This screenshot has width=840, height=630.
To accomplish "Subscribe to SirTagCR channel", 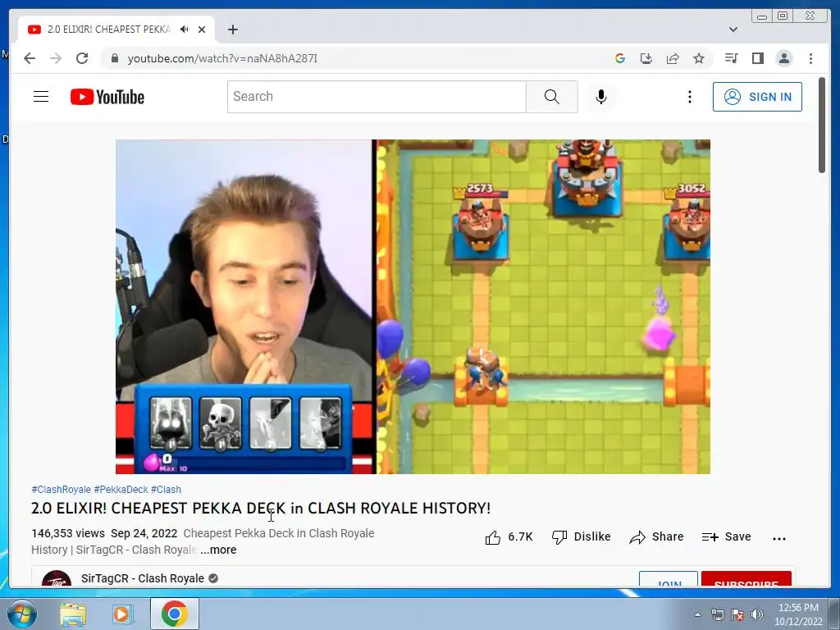I will (746, 580).
